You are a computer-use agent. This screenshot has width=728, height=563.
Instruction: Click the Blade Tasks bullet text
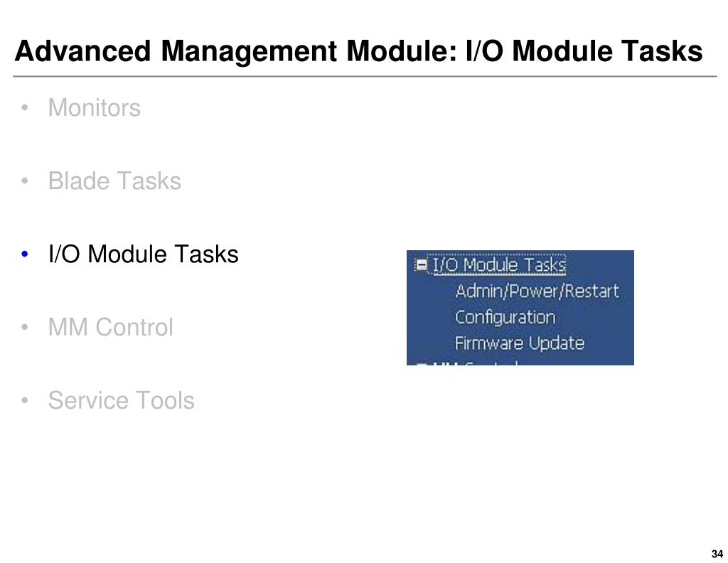coord(114,181)
